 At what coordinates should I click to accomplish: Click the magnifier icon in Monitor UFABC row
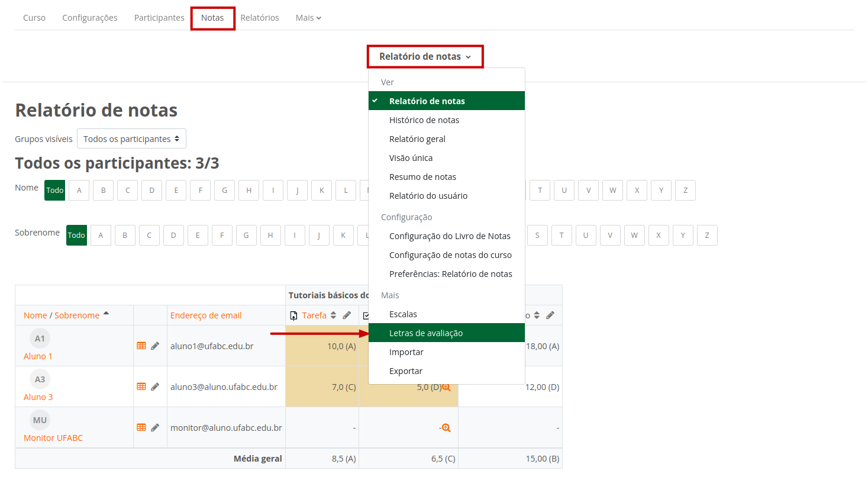pyautogui.click(x=446, y=427)
